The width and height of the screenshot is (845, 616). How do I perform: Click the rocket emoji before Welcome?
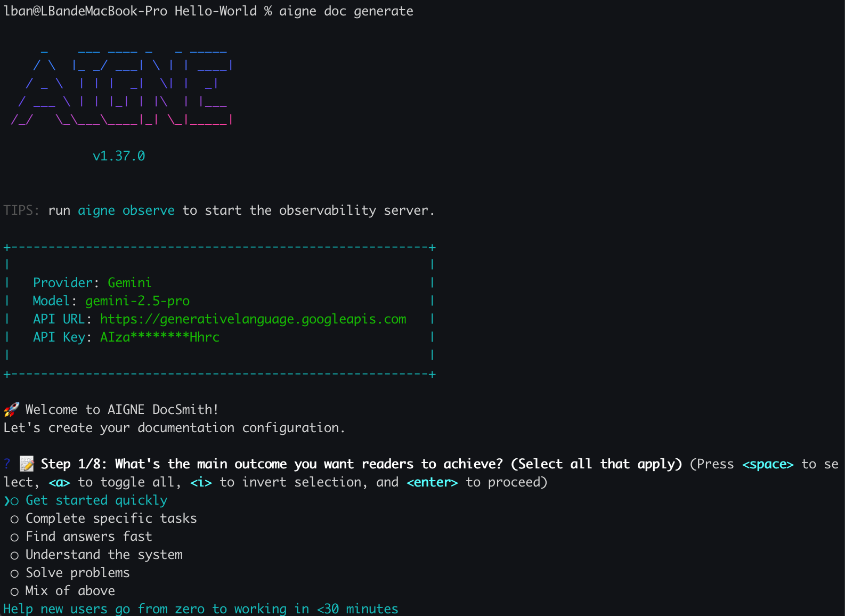point(11,410)
